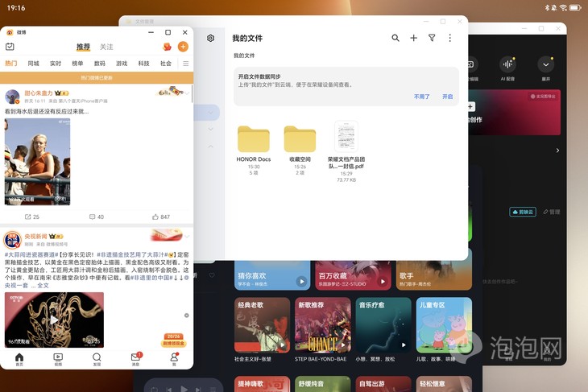Switch to the 关注 tab in Weibo
This screenshot has height=392, width=588.
click(x=106, y=47)
